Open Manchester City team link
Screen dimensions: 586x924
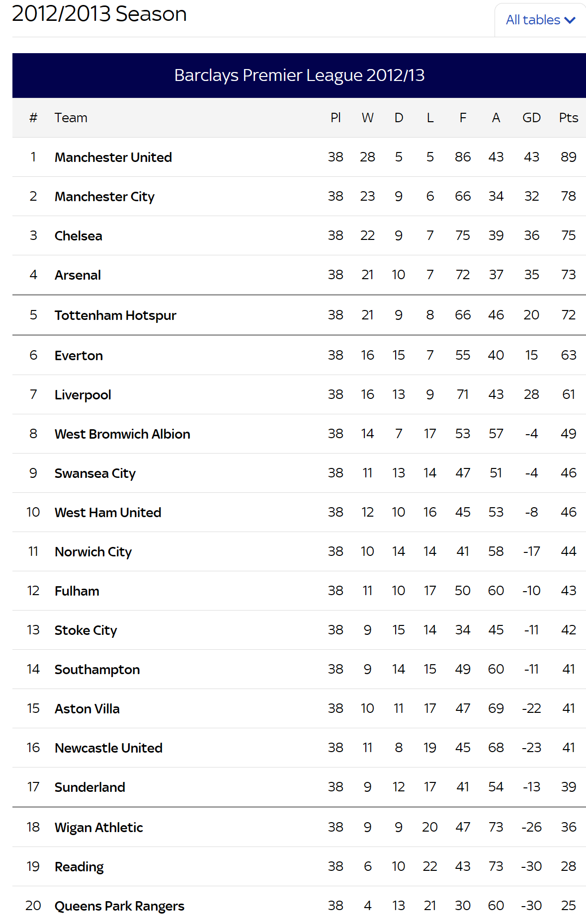[x=104, y=197]
